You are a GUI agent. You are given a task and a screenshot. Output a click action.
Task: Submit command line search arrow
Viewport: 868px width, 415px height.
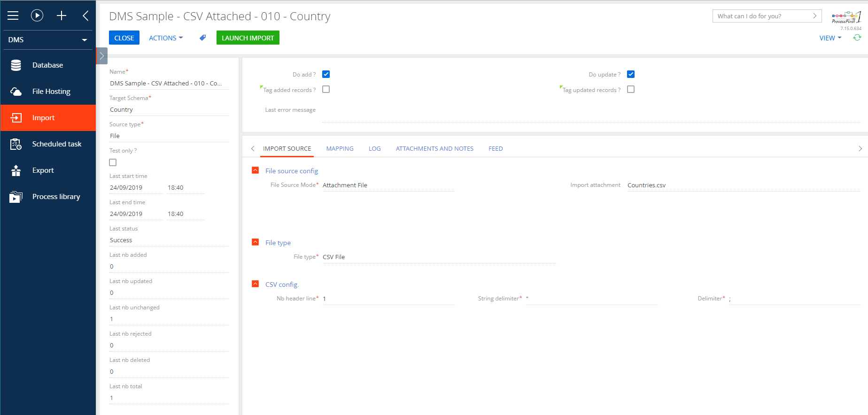pyautogui.click(x=815, y=16)
